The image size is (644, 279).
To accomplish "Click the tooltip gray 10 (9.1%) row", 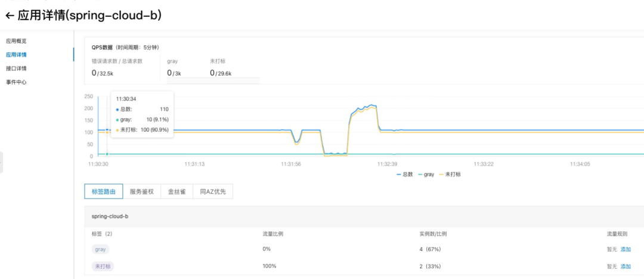I will [x=142, y=120].
